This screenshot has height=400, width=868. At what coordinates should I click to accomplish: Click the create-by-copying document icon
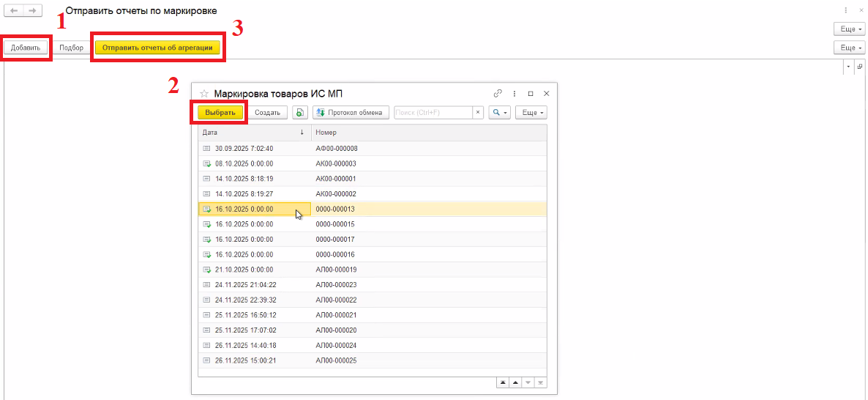pyautogui.click(x=300, y=113)
